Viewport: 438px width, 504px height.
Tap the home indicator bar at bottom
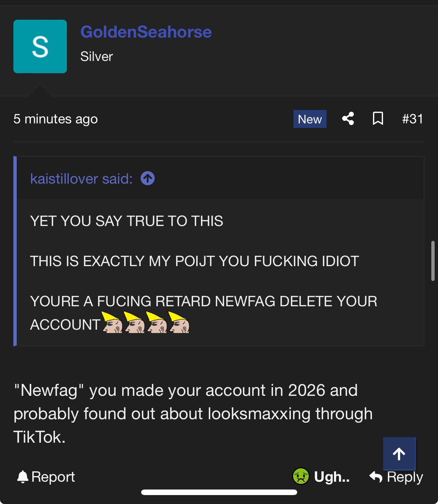pyautogui.click(x=219, y=492)
